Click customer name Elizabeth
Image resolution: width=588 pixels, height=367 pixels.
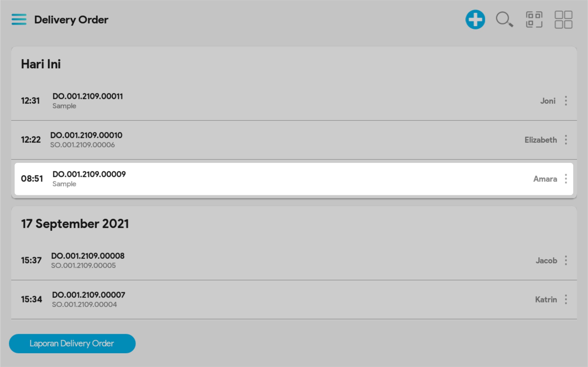541,140
